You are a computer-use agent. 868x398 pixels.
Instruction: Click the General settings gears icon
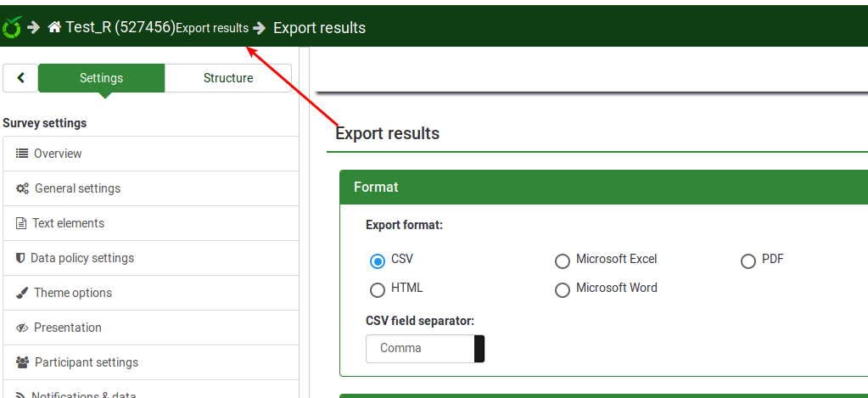click(x=23, y=188)
